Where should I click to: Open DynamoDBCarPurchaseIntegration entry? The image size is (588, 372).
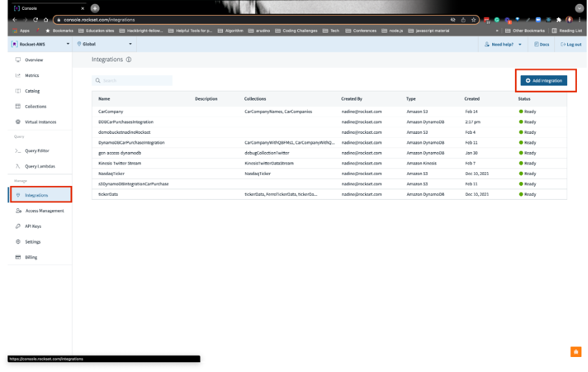[x=131, y=143]
